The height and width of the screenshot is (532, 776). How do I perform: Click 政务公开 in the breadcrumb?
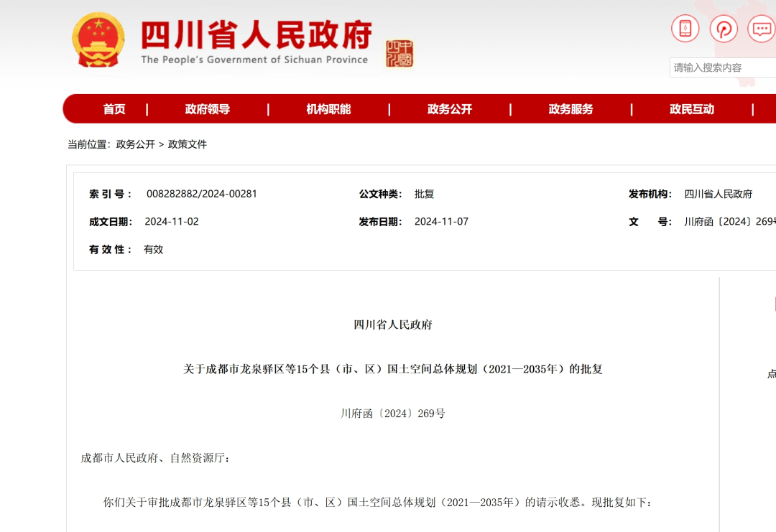tap(135, 144)
